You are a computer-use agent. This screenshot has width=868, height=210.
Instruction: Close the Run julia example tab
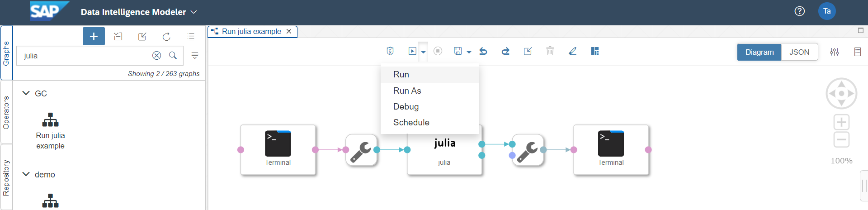coord(289,31)
